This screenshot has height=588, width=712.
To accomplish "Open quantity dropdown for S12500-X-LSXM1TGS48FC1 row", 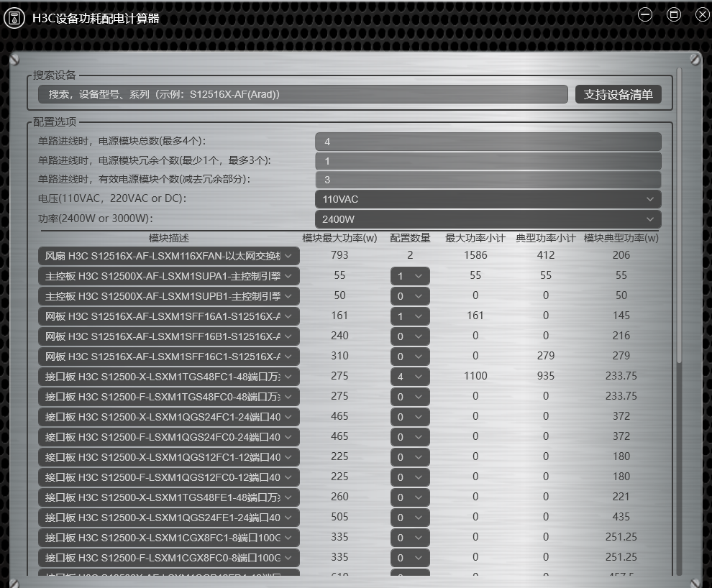I will (x=410, y=377).
